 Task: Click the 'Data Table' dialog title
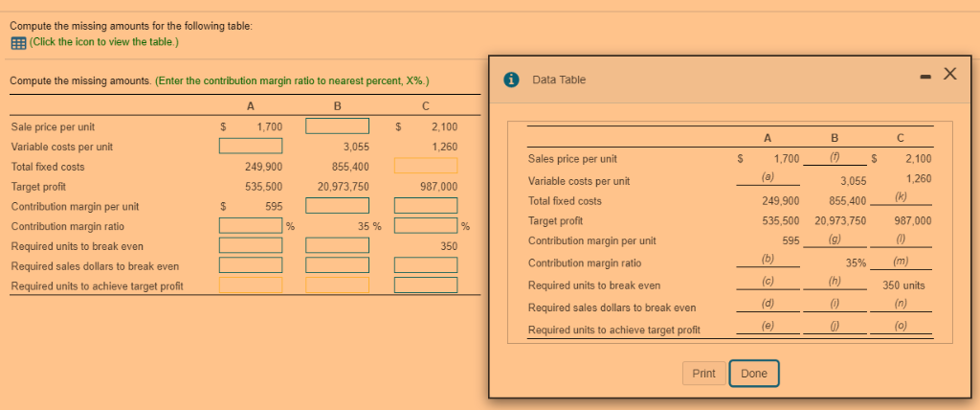coord(559,80)
